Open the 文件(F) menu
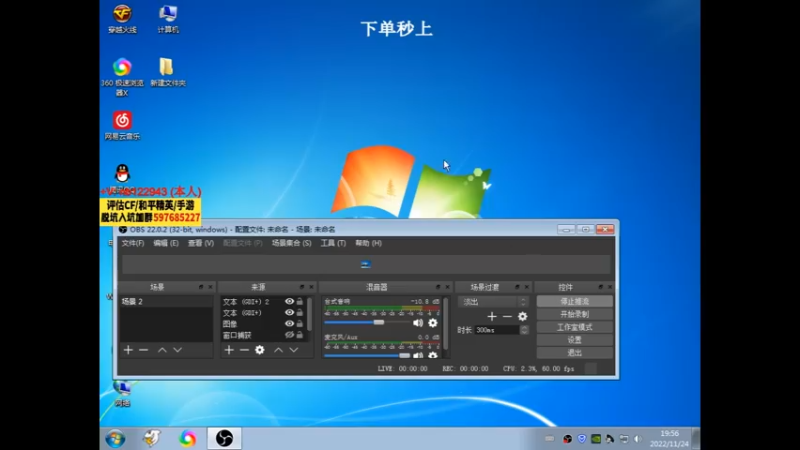 point(133,243)
